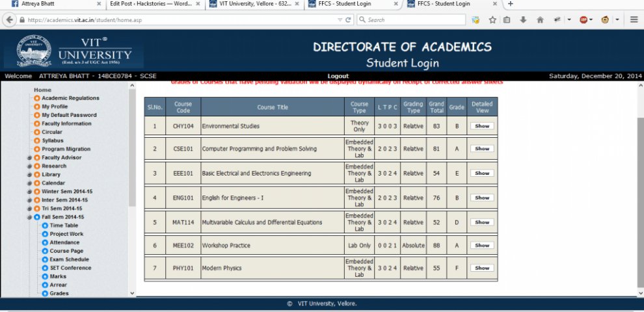Open the My Profile menu item
Image resolution: width=644 pixels, height=312 pixels.
pos(55,107)
